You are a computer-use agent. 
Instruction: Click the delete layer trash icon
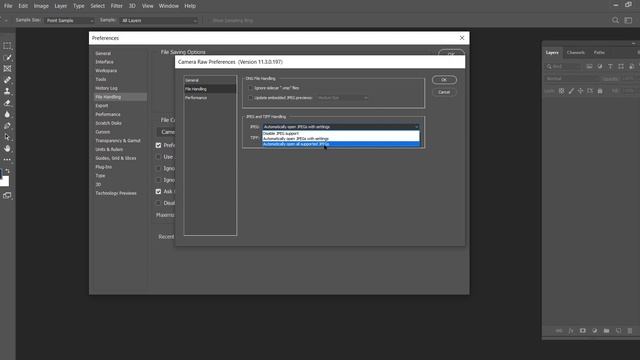pos(630,331)
